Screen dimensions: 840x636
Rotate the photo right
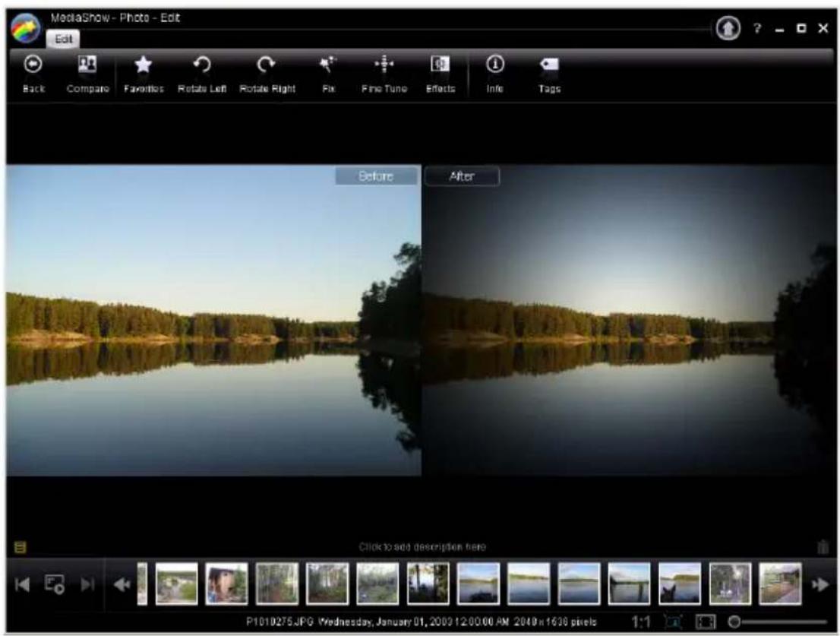point(267,74)
